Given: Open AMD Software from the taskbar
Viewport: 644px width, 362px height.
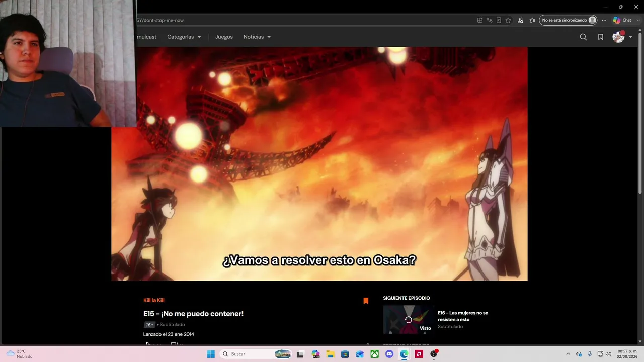Looking at the screenshot, I should pyautogui.click(x=419, y=354).
